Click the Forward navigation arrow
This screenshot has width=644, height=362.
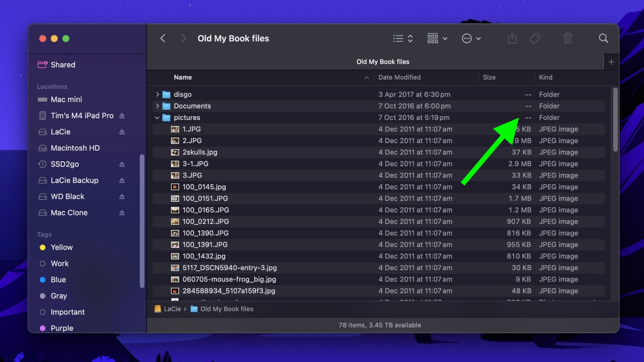point(183,38)
